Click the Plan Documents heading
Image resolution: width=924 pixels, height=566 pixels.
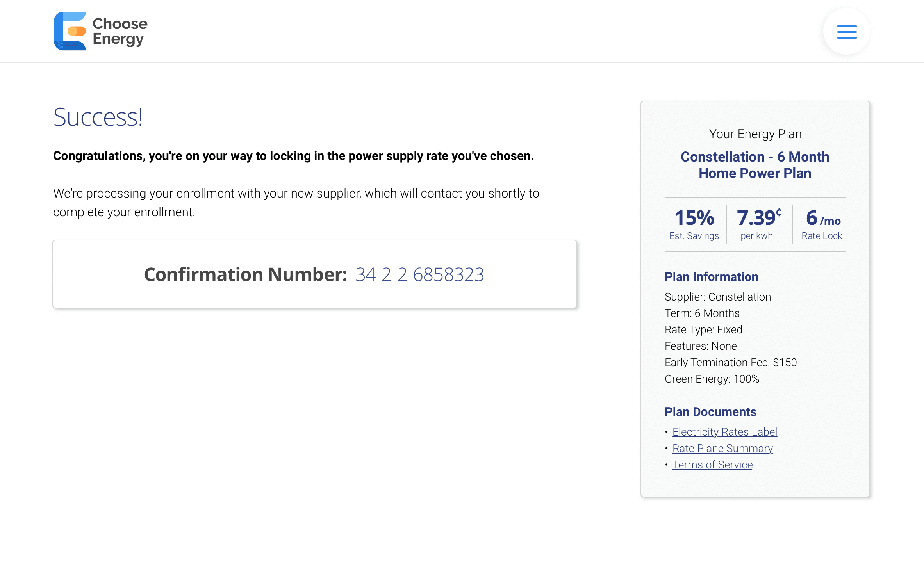710,412
